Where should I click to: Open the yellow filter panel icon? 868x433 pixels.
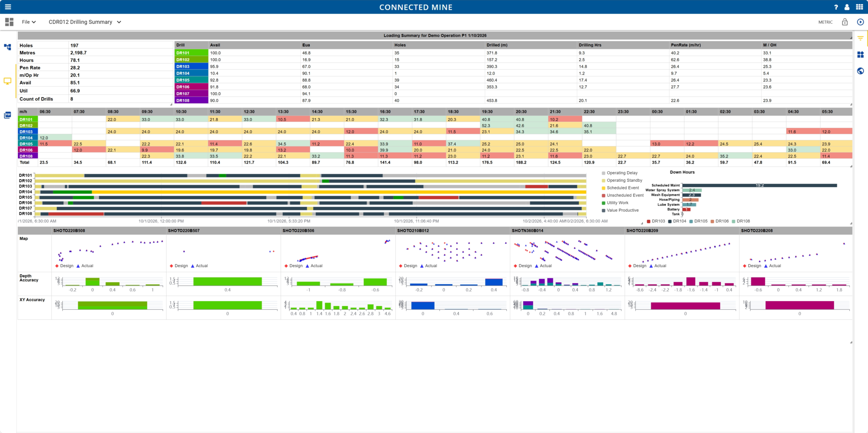tap(860, 38)
